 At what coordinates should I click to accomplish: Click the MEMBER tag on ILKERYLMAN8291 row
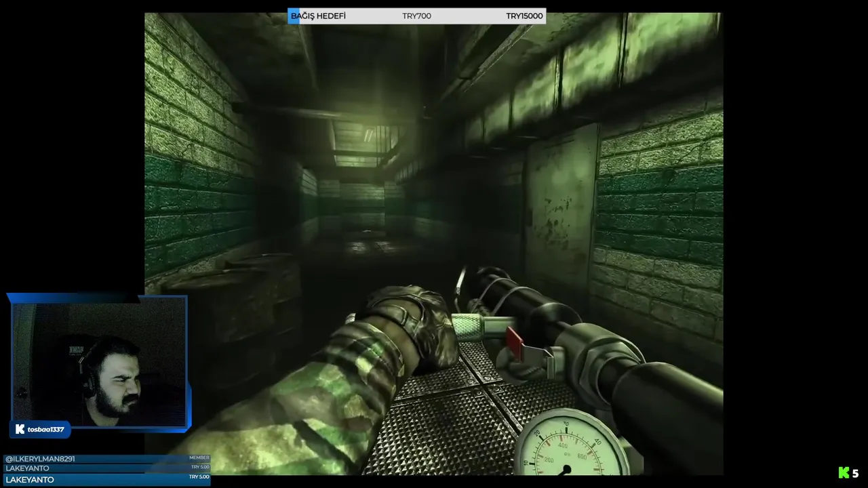point(199,458)
